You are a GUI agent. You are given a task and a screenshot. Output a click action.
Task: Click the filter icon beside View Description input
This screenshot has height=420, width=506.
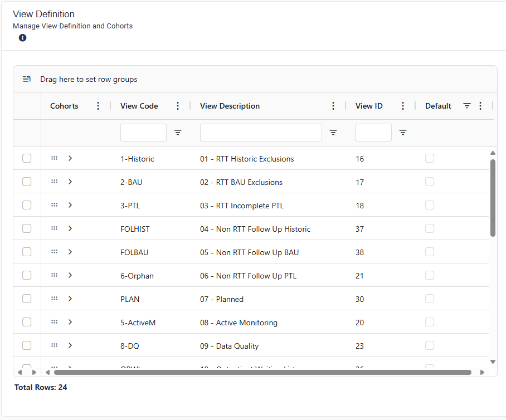tap(333, 133)
